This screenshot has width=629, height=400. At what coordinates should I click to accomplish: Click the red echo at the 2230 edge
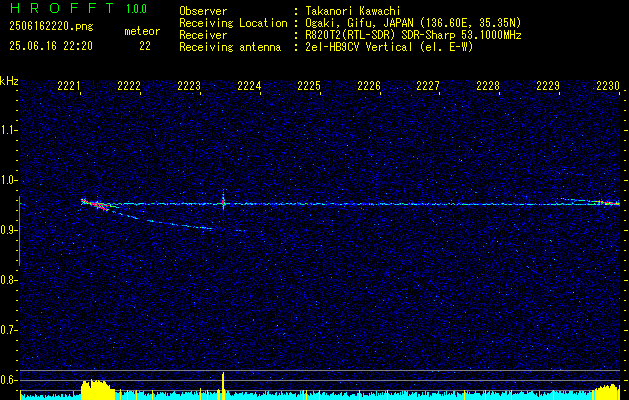(610, 203)
